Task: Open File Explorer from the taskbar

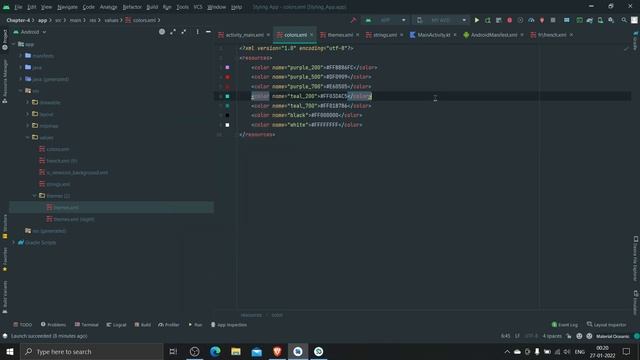Action: 236,351
